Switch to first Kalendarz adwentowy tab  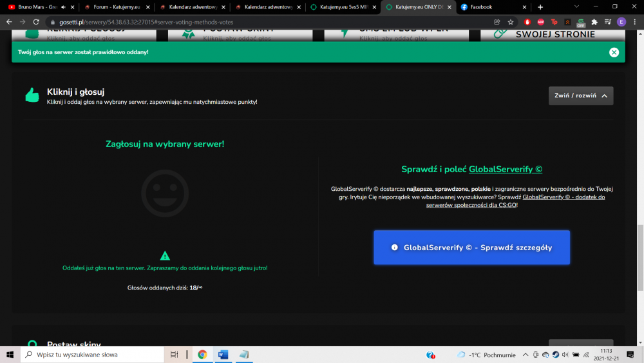pos(192,7)
